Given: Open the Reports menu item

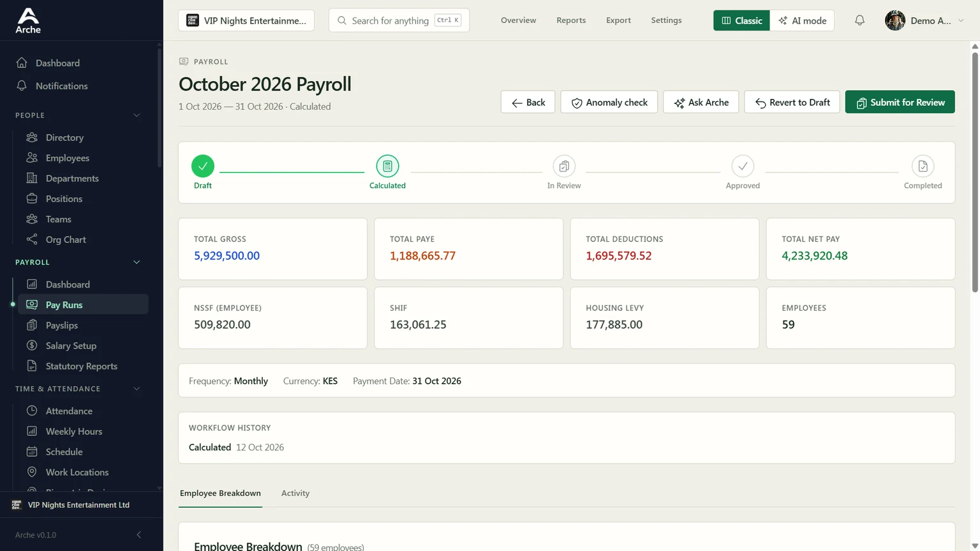Looking at the screenshot, I should point(571,20).
